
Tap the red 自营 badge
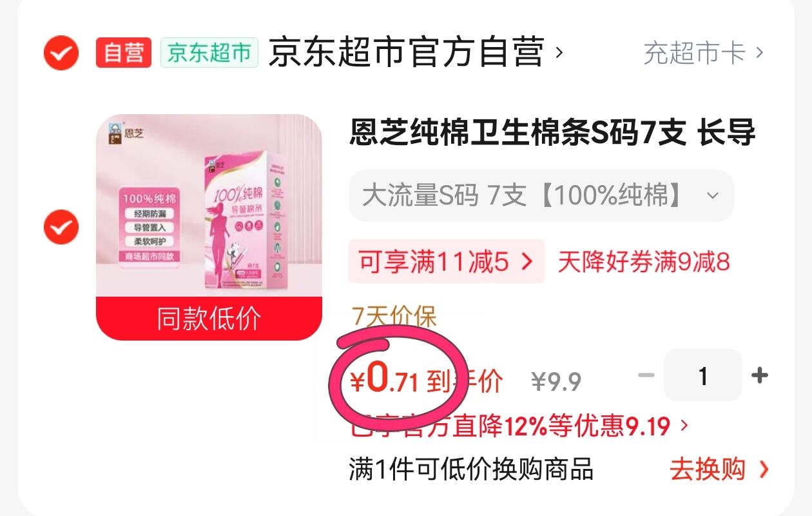pos(124,53)
